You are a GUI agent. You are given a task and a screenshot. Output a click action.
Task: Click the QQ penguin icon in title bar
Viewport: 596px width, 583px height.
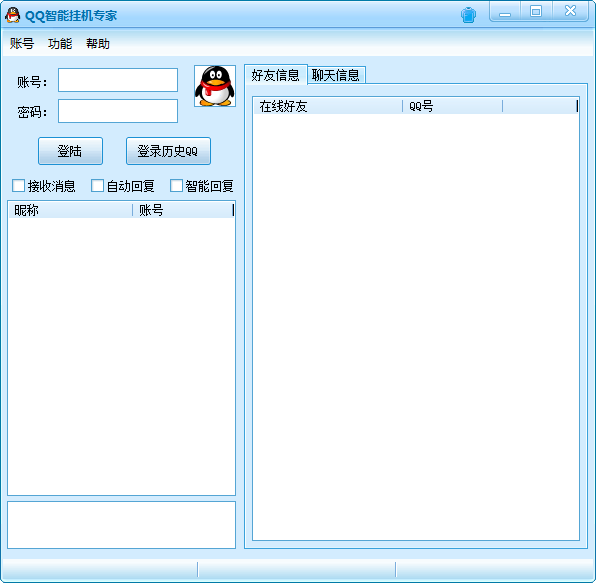pyautogui.click(x=13, y=15)
